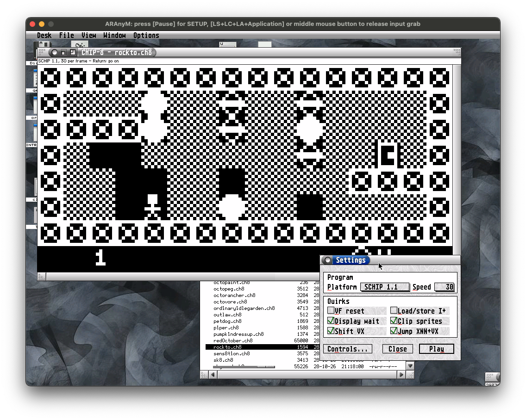This screenshot has width=526, height=420.
Task: Open the Options menu
Action: 146,35
